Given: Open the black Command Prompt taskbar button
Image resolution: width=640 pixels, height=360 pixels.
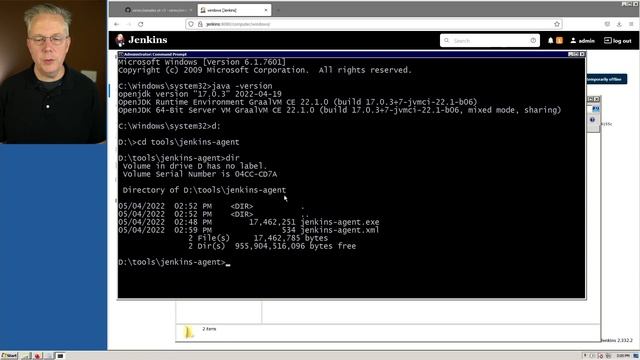Looking at the screenshot, I should (x=60, y=356).
